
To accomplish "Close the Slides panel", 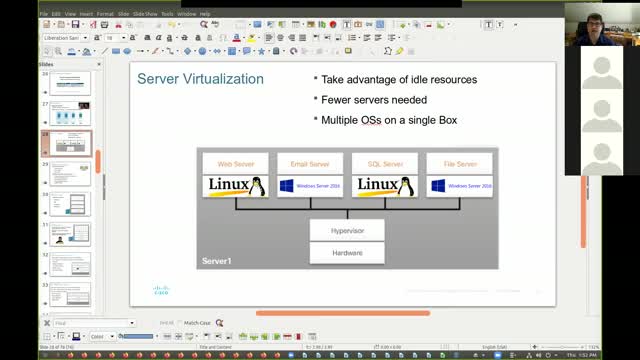I will [x=99, y=64].
